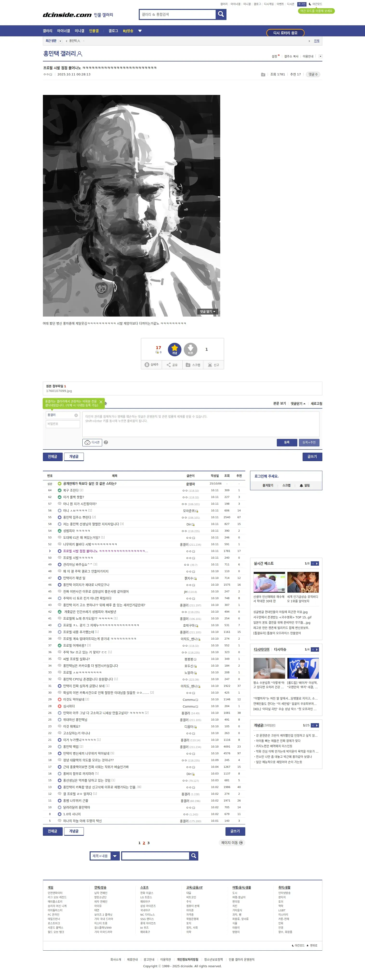Toggle 야간모드 in the top bar
365x980 pixels.
point(315,4)
